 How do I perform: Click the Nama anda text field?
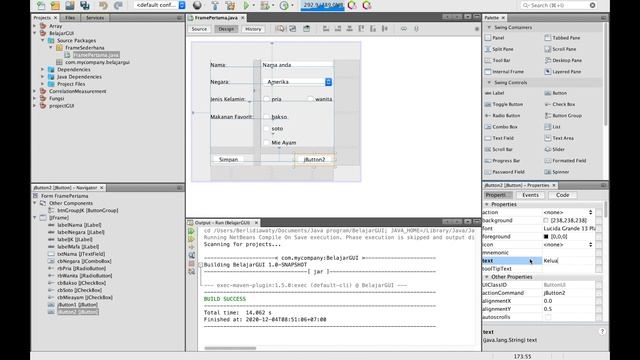[x=298, y=64]
